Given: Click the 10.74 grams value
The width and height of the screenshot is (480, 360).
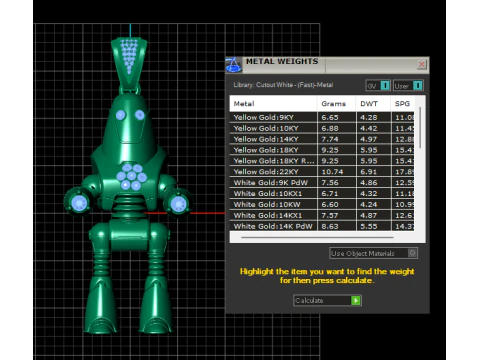Looking at the screenshot, I should click(332, 172).
